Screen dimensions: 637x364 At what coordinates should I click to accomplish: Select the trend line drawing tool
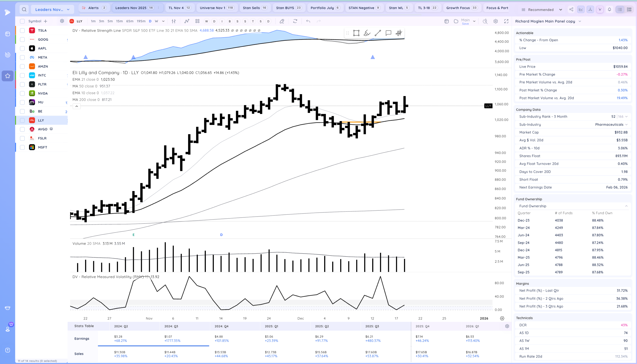click(378, 33)
